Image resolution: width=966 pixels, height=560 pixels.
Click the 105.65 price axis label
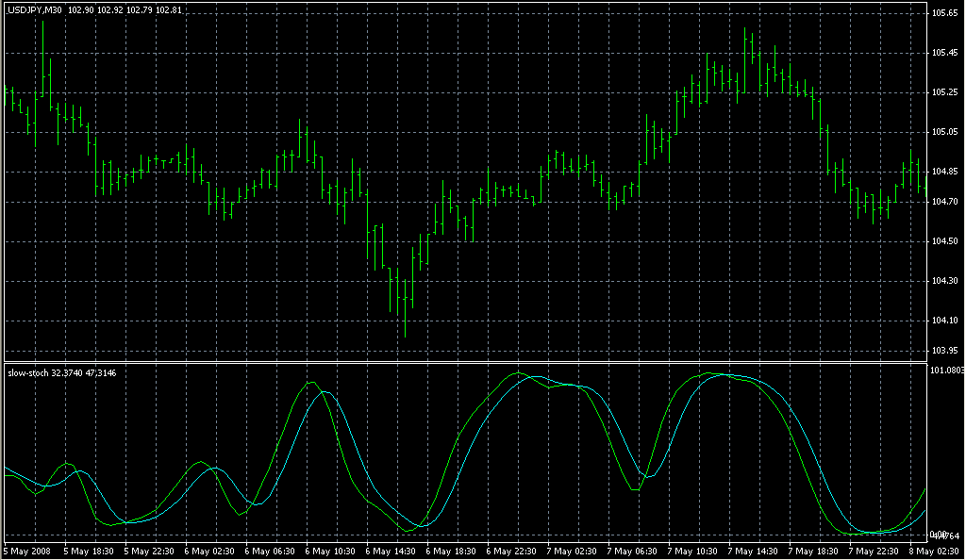pos(945,13)
